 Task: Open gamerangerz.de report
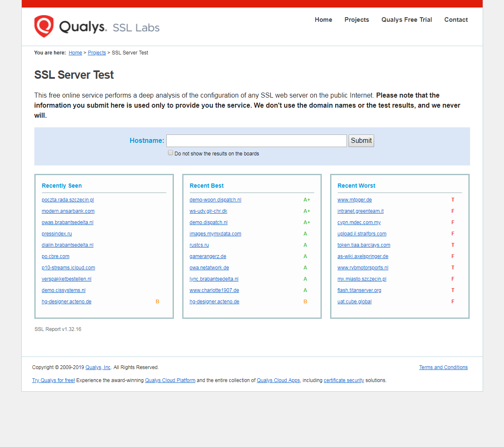tap(208, 256)
